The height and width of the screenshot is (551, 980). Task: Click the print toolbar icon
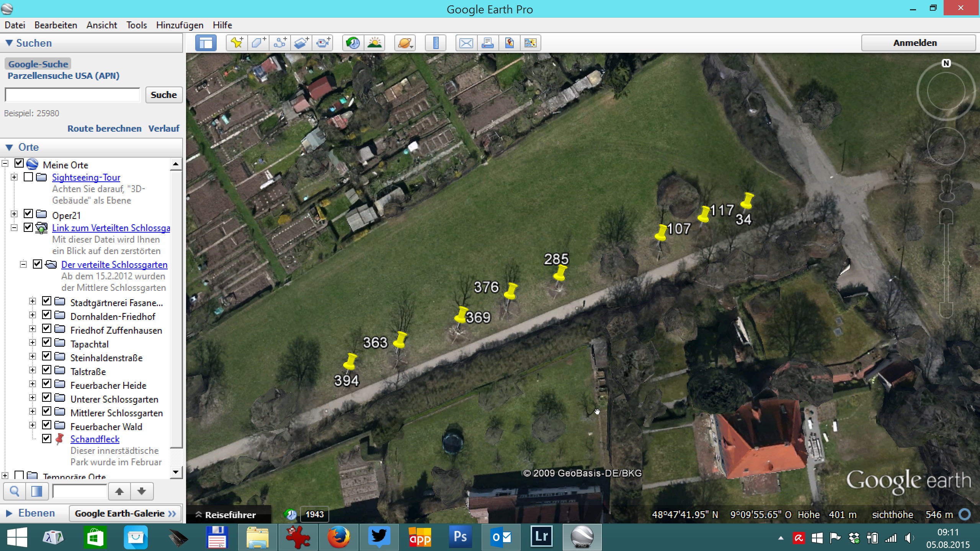click(x=487, y=43)
